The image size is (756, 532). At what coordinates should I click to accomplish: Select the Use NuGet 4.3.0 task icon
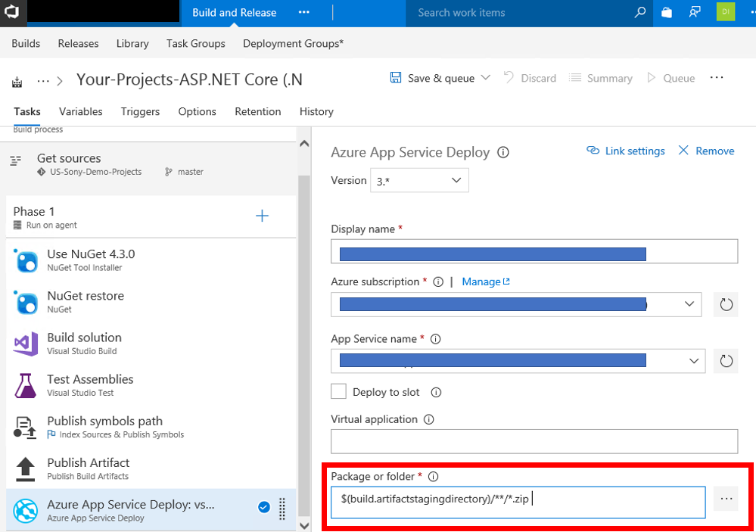[x=26, y=260]
